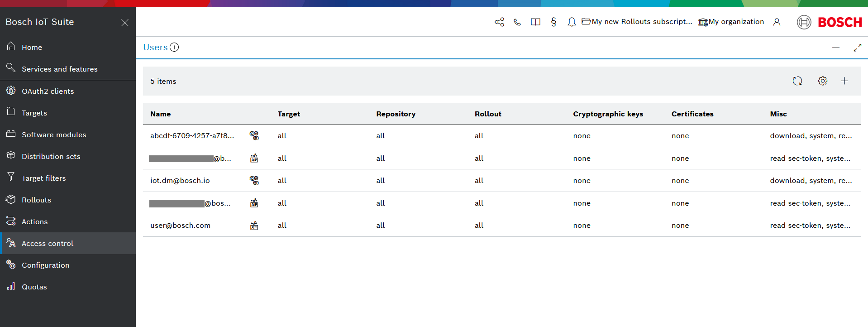Navigate to Rollouts in the sidebar
This screenshot has width=868, height=327.
tap(36, 200)
